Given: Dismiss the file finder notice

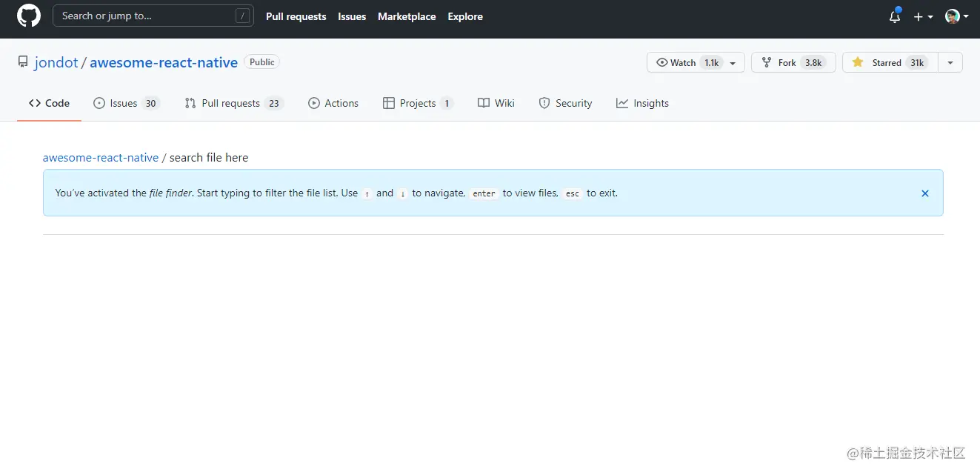Looking at the screenshot, I should coord(925,193).
